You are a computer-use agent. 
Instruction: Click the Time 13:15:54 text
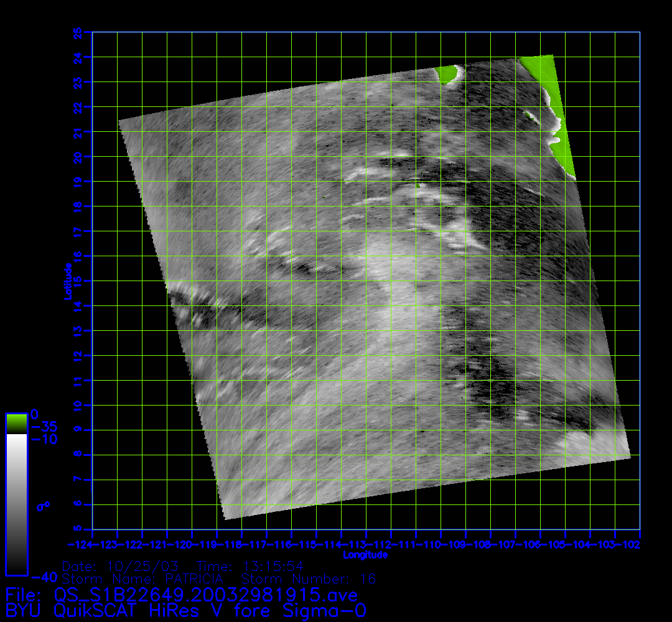coord(250,567)
